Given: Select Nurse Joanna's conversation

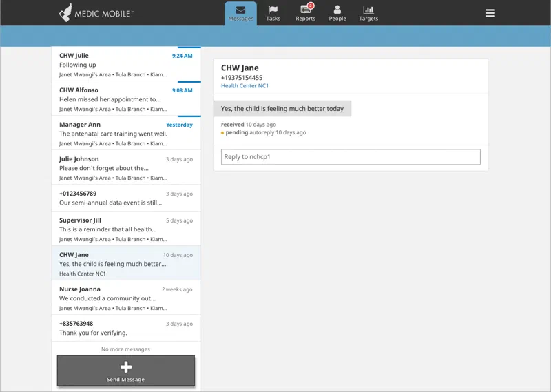Looking at the screenshot, I should coord(126,298).
